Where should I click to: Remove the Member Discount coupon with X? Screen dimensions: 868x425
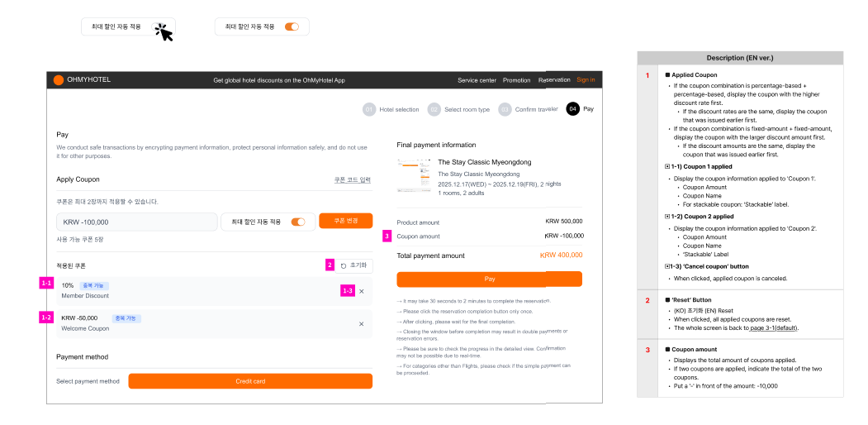pyautogui.click(x=361, y=291)
